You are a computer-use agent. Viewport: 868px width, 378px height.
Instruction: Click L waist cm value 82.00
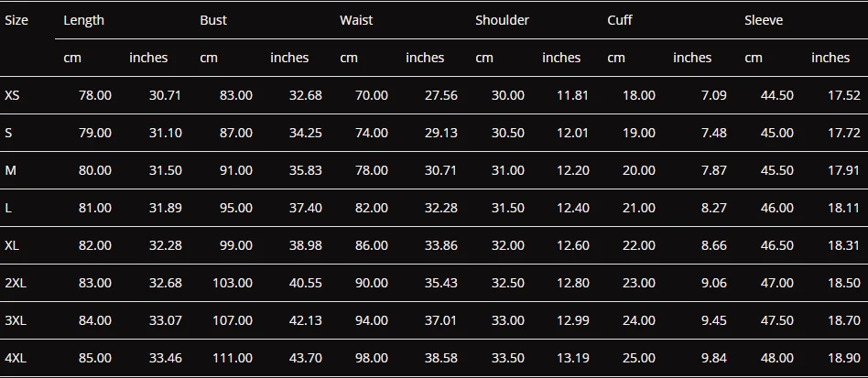pos(372,208)
